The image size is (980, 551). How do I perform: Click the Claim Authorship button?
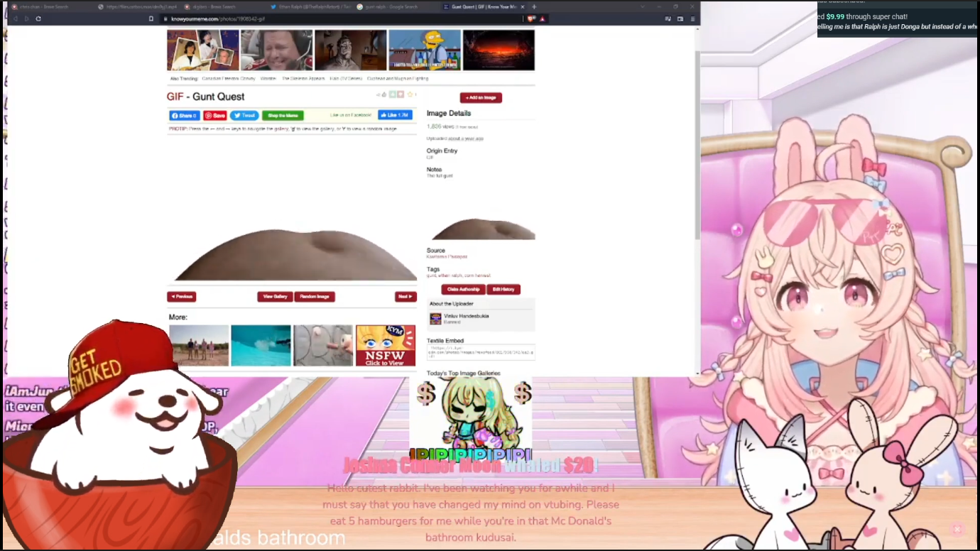[x=463, y=289]
